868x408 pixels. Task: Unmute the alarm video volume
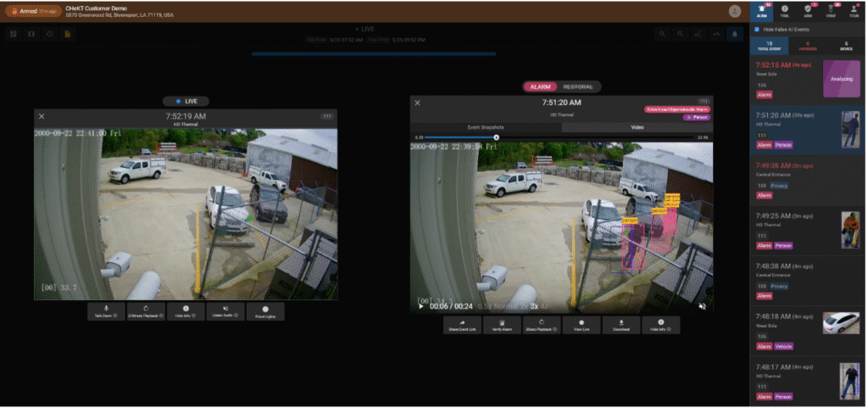(702, 305)
